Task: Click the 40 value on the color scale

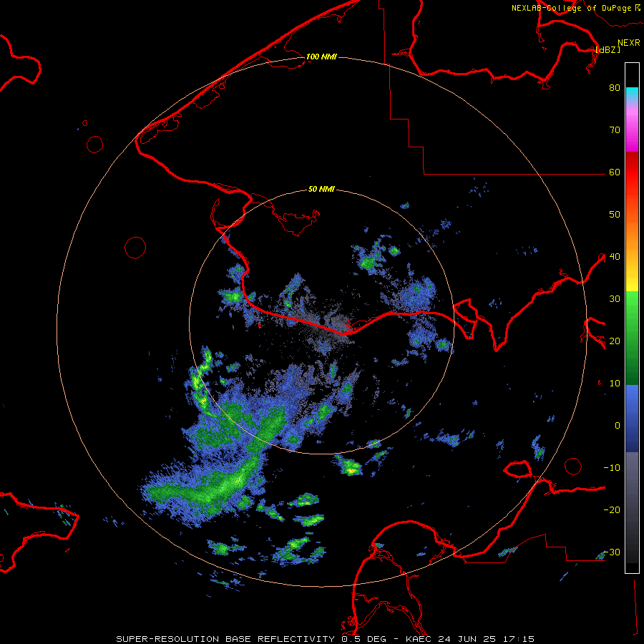Action: click(615, 257)
